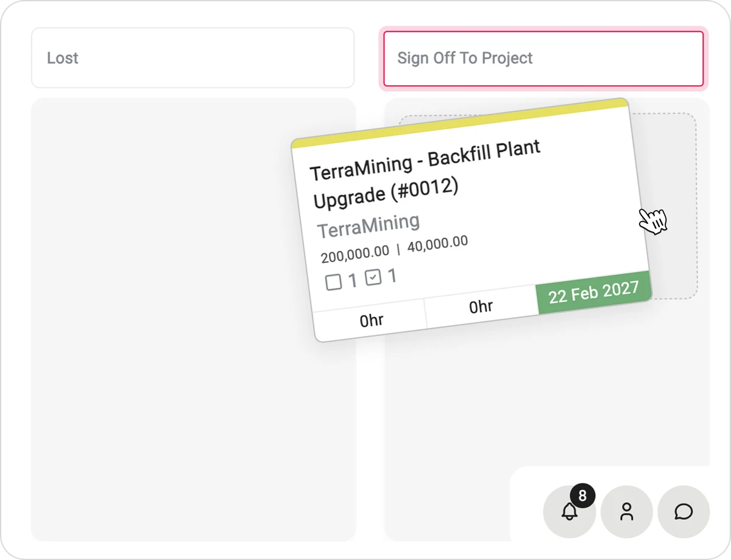Open the user profile icon button

click(627, 512)
